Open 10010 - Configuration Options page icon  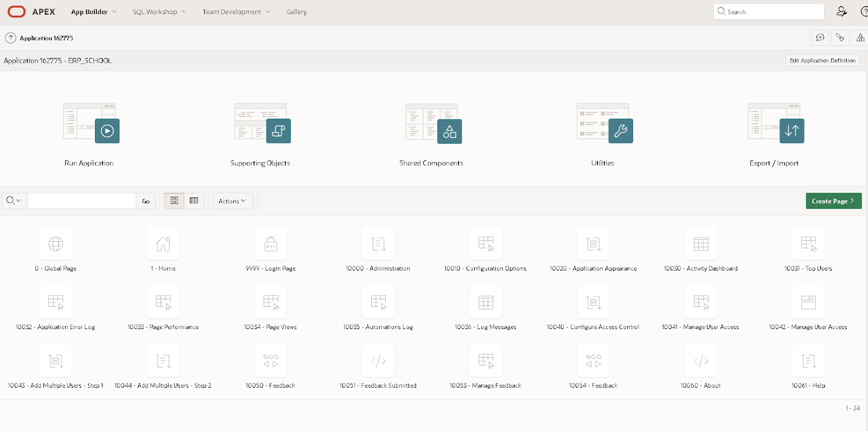click(486, 244)
